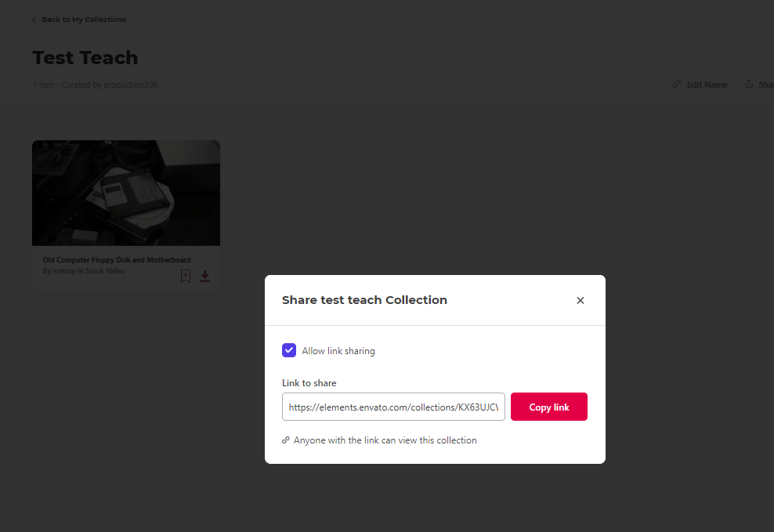Click the pencil icon beside Edit Name
Screen dimensions: 774x532
tap(677, 85)
